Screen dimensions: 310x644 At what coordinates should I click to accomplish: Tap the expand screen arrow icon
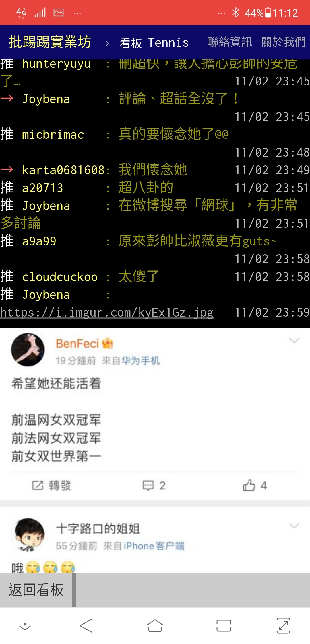click(283, 625)
